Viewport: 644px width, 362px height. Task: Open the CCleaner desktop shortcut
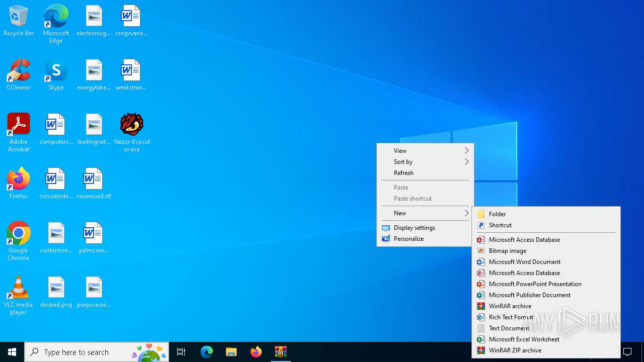[19, 75]
